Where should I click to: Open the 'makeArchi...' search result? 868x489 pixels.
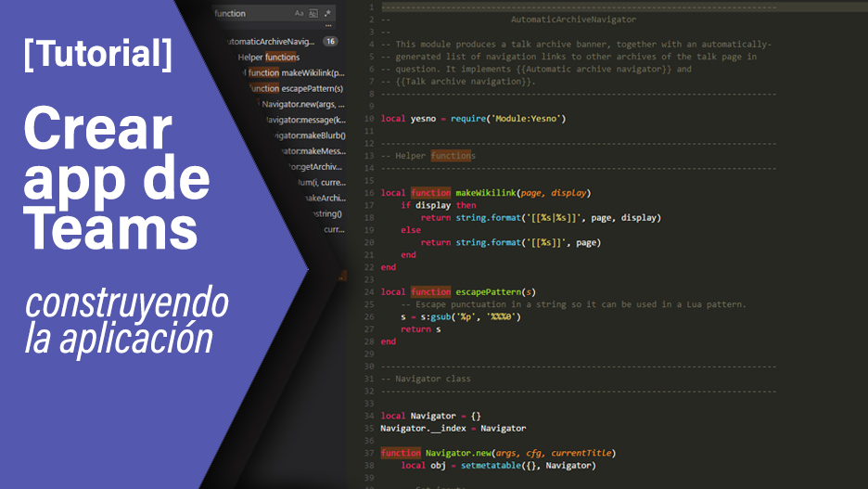[325, 198]
